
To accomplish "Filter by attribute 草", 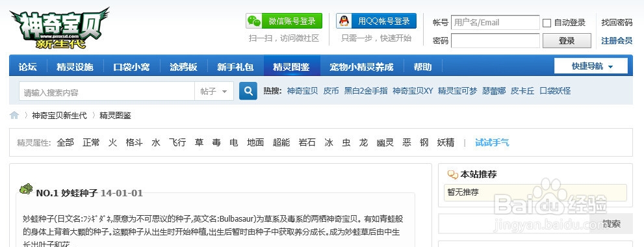I will pyautogui.click(x=200, y=142).
